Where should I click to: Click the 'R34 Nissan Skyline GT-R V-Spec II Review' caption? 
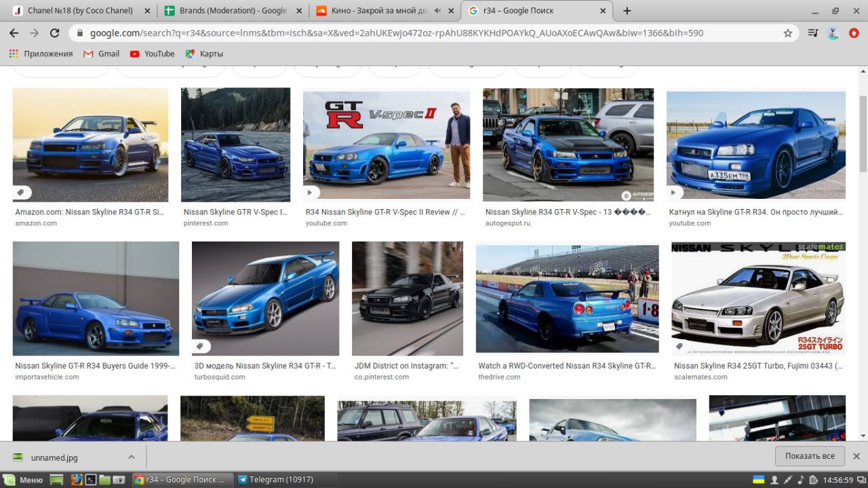tap(385, 212)
